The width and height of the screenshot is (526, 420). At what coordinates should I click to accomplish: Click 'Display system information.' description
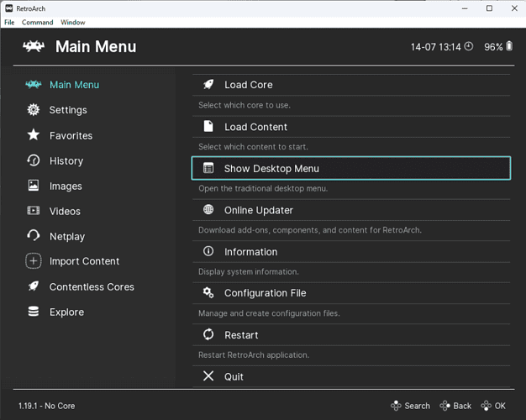click(x=248, y=271)
